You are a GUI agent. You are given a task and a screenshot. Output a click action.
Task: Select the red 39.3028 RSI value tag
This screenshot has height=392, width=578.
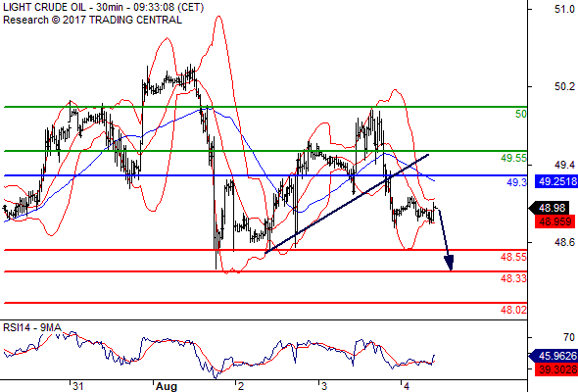pos(556,369)
